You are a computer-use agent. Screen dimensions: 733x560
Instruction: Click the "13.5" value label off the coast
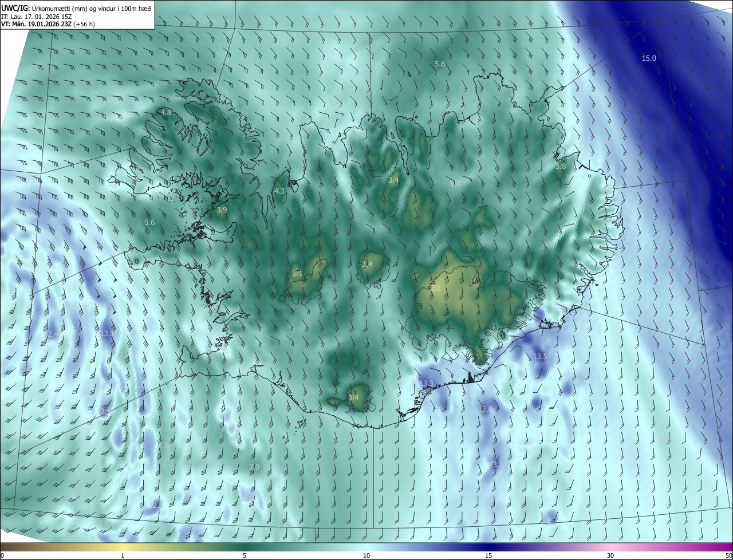tap(540, 356)
